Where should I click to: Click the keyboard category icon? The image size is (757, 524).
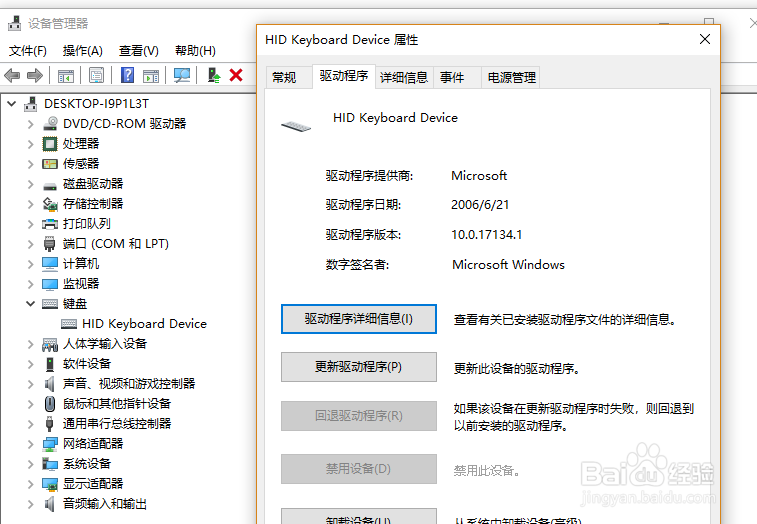click(x=50, y=304)
